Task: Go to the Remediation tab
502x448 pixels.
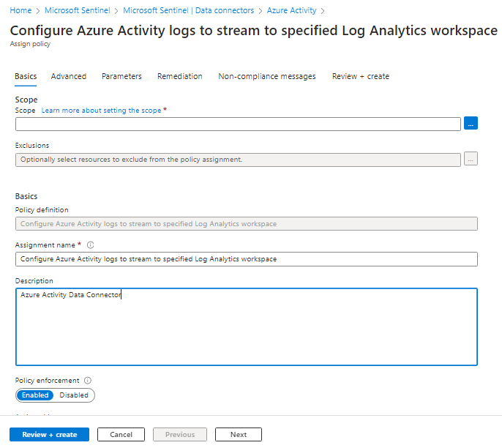Action: pyautogui.click(x=179, y=77)
